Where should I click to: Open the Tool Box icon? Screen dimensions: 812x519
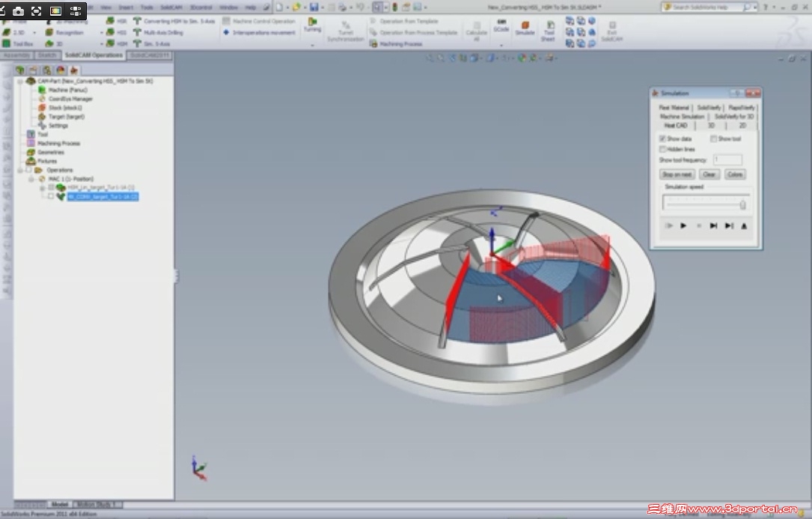pyautogui.click(x=18, y=43)
